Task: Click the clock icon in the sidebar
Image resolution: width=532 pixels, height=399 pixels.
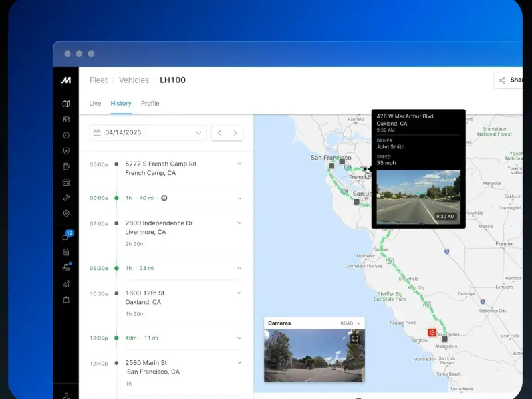Action: pos(66,135)
